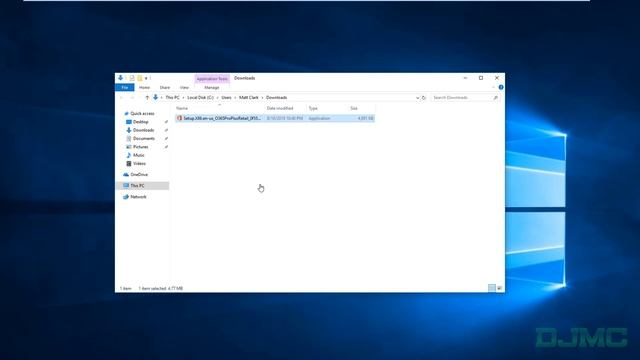Viewport: 640px width, 360px height.
Task: Close the Downloads window
Action: tap(497, 78)
